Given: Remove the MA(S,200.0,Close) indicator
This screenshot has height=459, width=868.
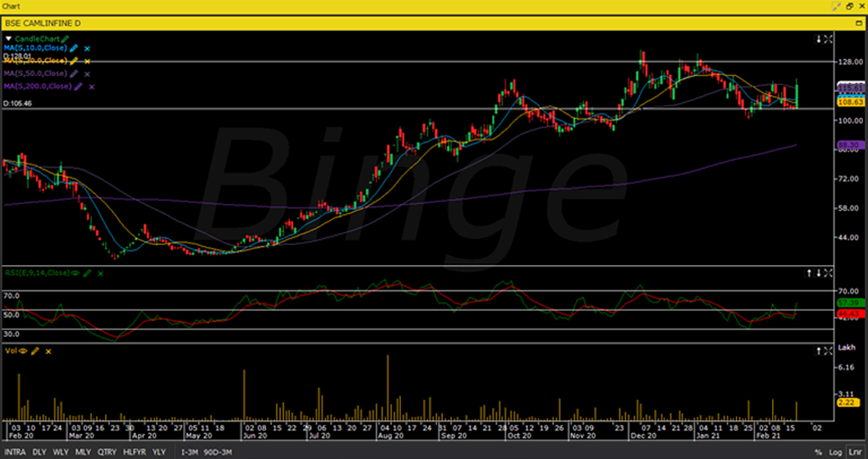Looking at the screenshot, I should tap(92, 86).
